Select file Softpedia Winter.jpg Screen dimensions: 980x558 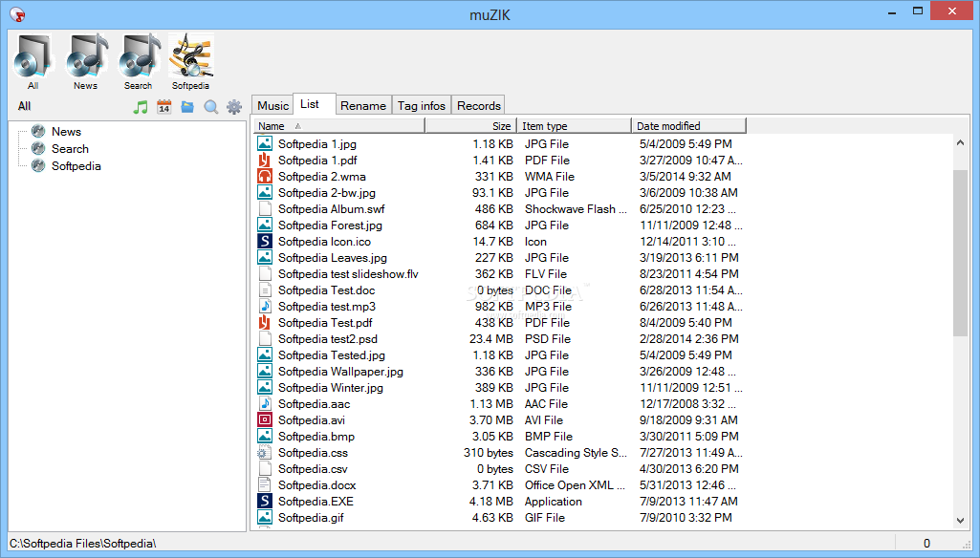(331, 387)
